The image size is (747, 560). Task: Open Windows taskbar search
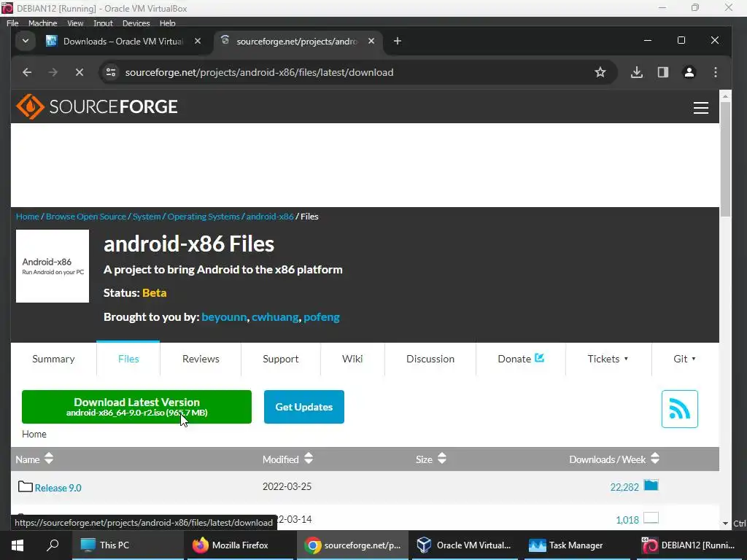(53, 545)
